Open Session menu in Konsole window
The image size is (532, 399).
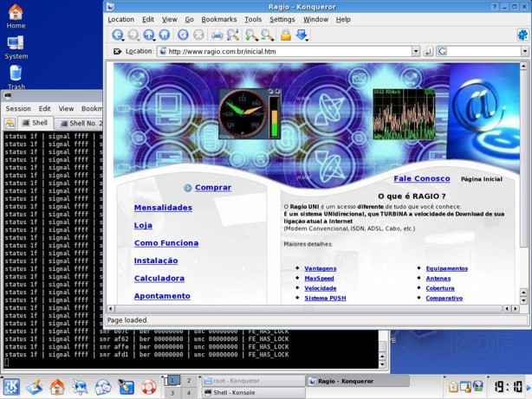tap(18, 108)
